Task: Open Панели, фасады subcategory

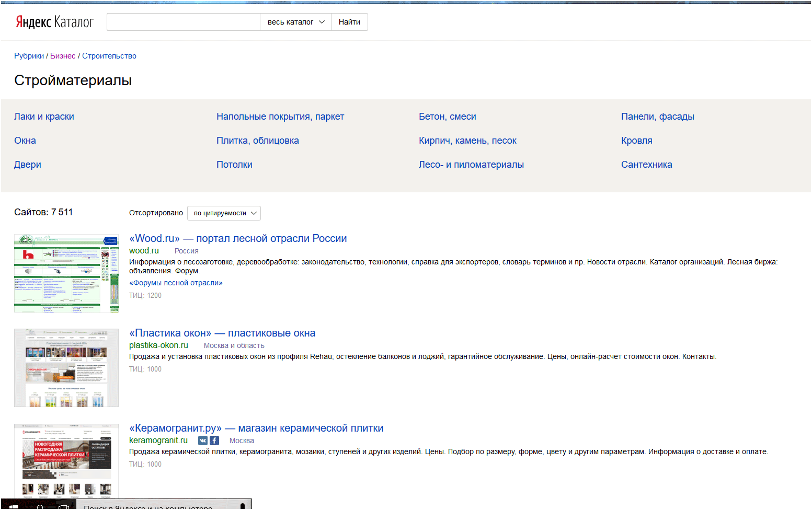Action: [x=658, y=117]
